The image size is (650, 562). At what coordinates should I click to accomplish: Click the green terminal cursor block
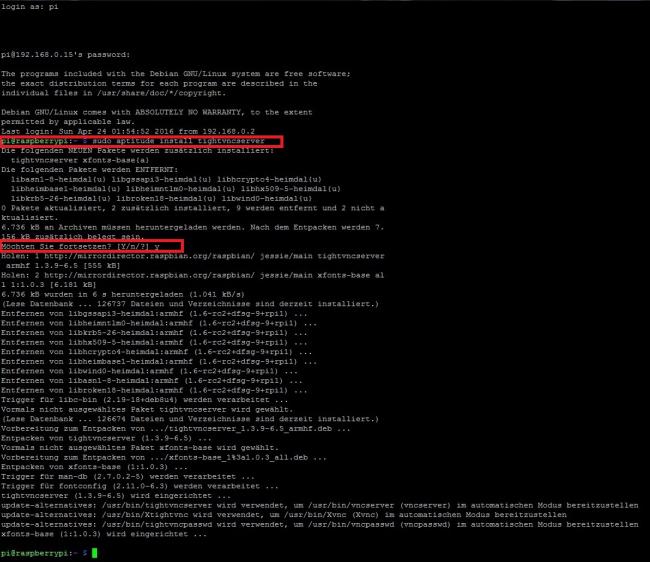(95, 553)
